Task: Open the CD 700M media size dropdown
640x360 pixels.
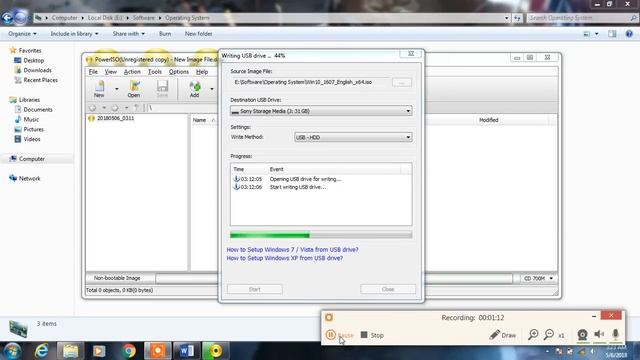Action: 538,278
